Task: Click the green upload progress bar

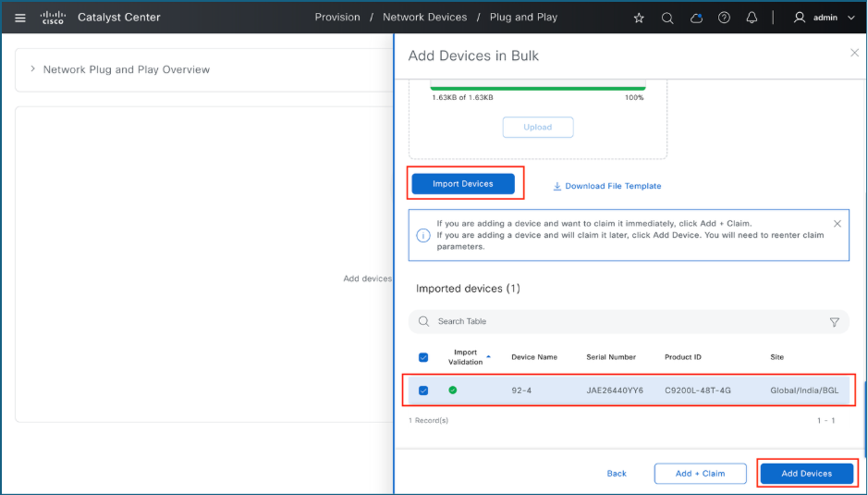Action: pyautogui.click(x=537, y=88)
